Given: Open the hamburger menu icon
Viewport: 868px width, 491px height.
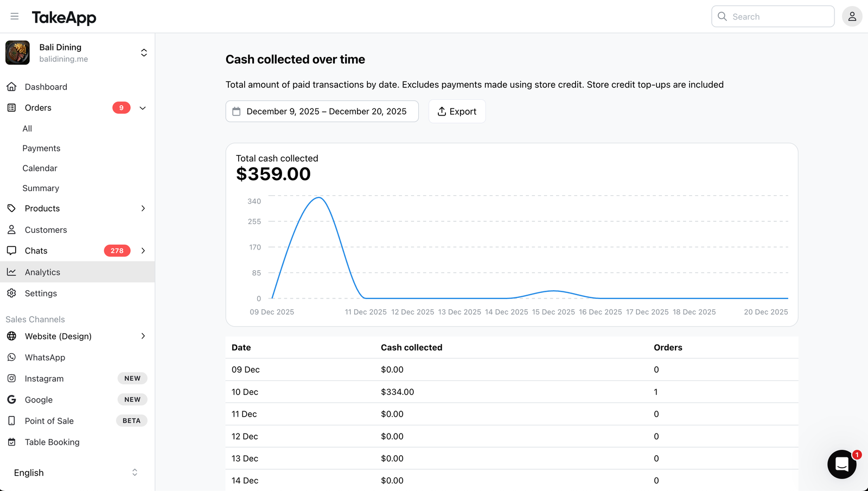Looking at the screenshot, I should pyautogui.click(x=15, y=16).
